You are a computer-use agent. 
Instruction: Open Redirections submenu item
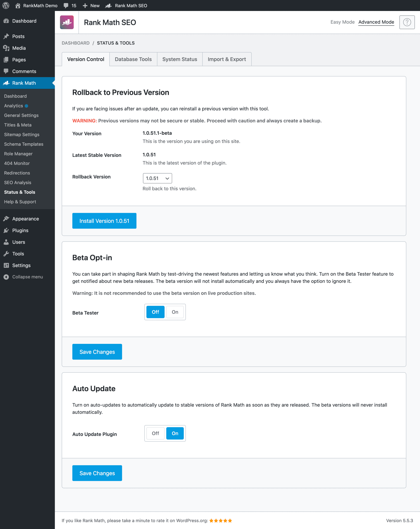coord(17,173)
